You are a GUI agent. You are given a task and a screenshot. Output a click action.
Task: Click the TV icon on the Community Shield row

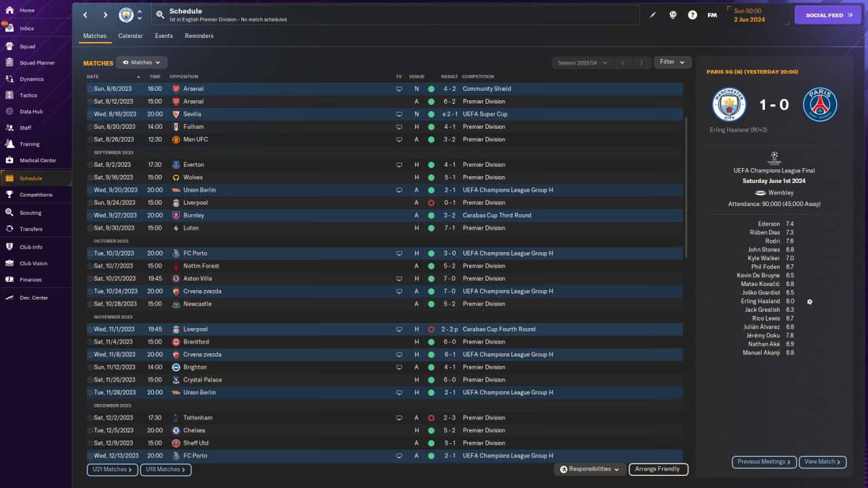399,89
